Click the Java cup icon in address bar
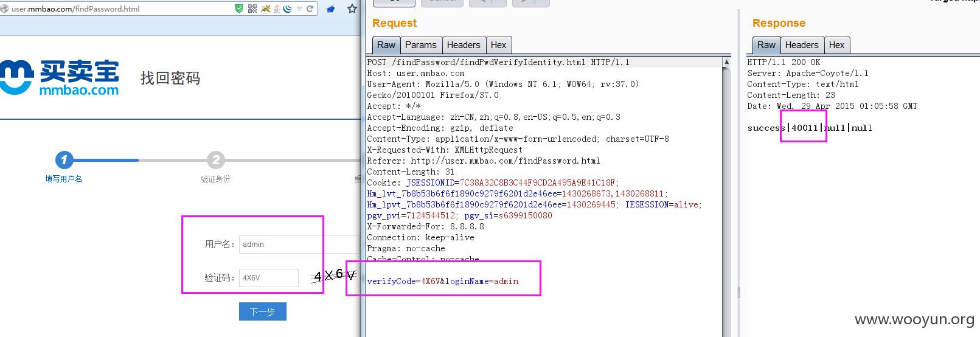Screen dimensions: 980x337 277,9
